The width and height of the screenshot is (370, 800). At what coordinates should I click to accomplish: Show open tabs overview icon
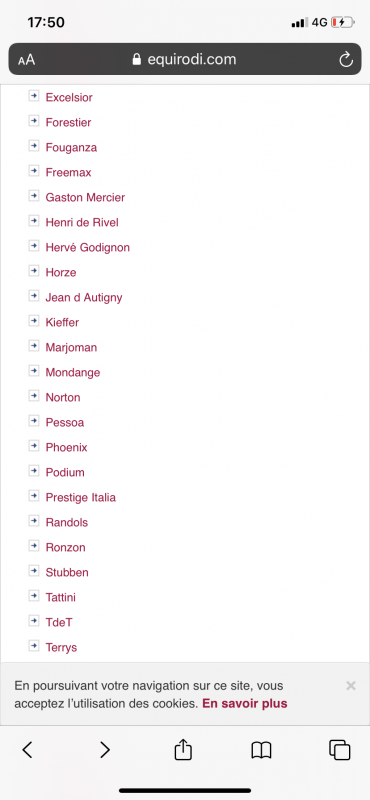pos(340,750)
